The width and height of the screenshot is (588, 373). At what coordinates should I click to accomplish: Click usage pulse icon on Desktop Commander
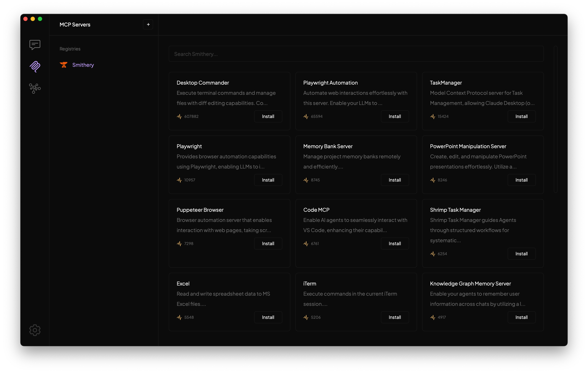tap(179, 117)
